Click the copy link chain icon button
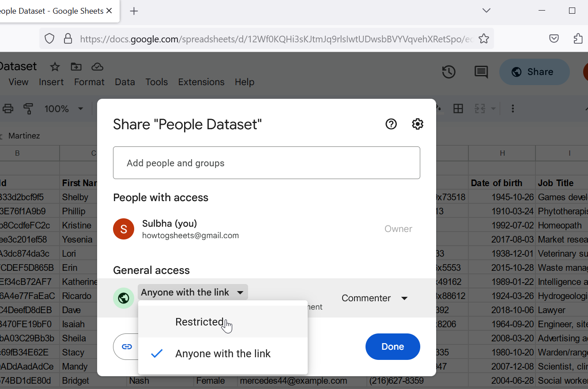The width and height of the screenshot is (588, 389). click(127, 347)
